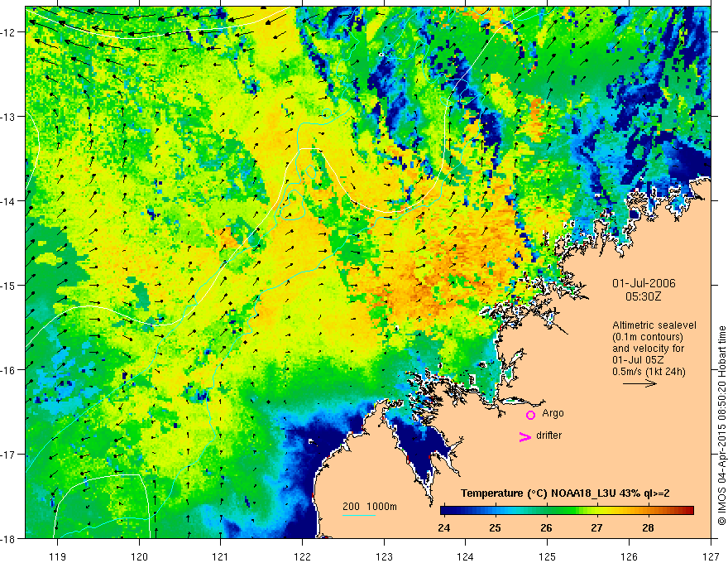Click the magenta Argo circle legend marker

coord(530,415)
